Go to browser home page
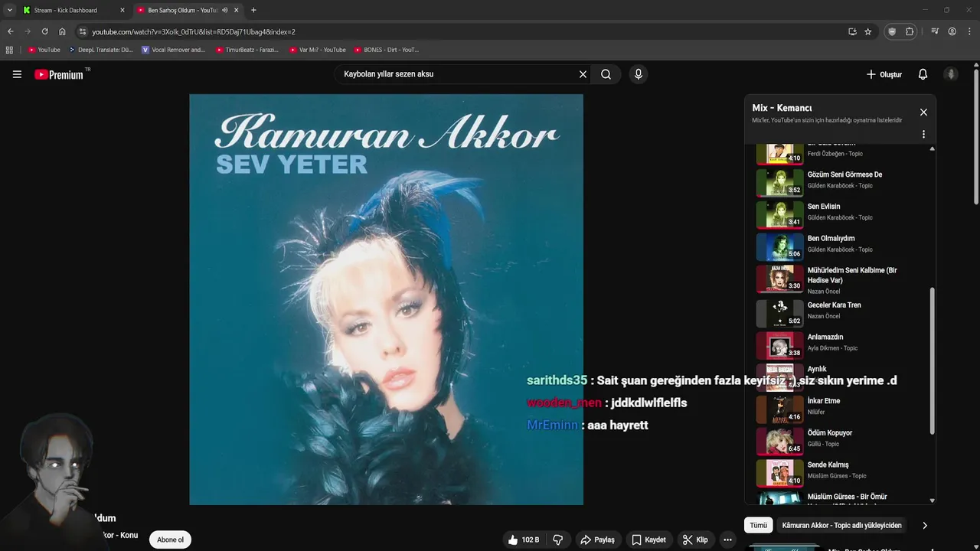The width and height of the screenshot is (980, 551). pyautogui.click(x=62, y=31)
